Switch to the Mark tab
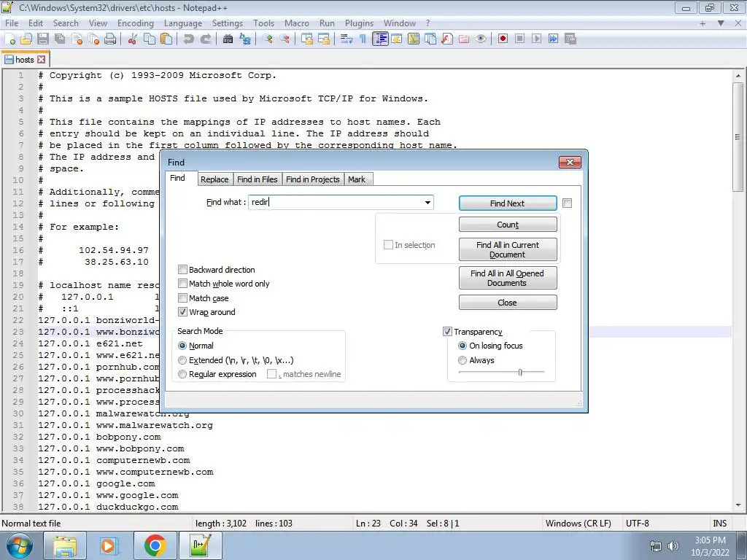The height and width of the screenshot is (560, 747). coord(356,179)
